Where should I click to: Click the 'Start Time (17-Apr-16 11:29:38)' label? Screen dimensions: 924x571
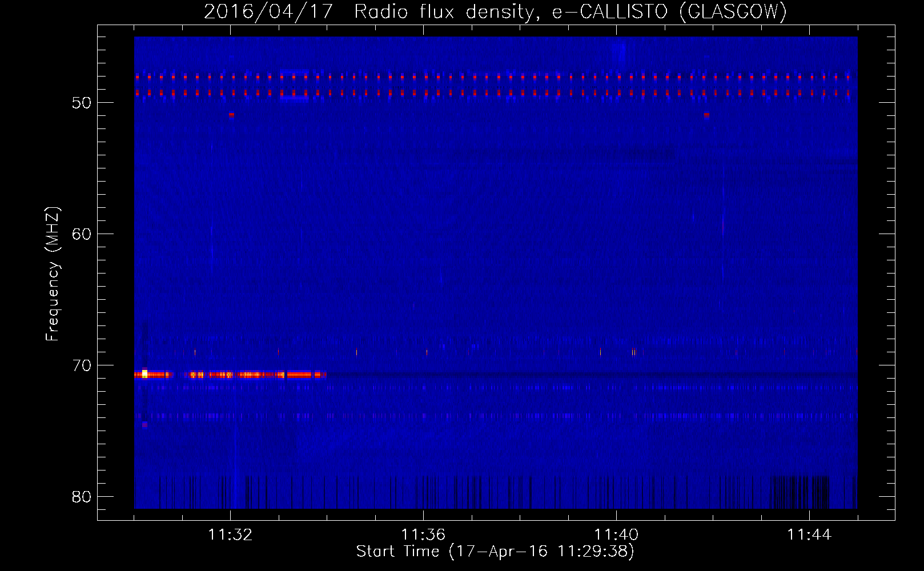(x=495, y=552)
